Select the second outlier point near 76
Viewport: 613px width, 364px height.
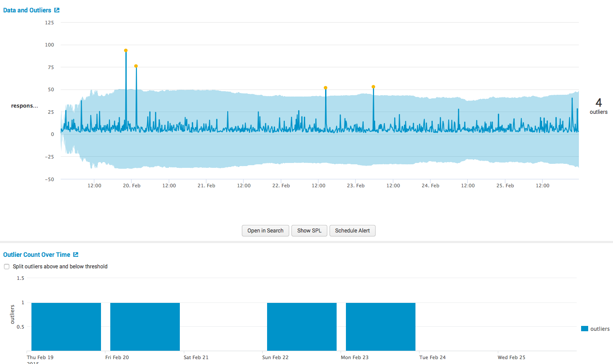[x=136, y=66]
